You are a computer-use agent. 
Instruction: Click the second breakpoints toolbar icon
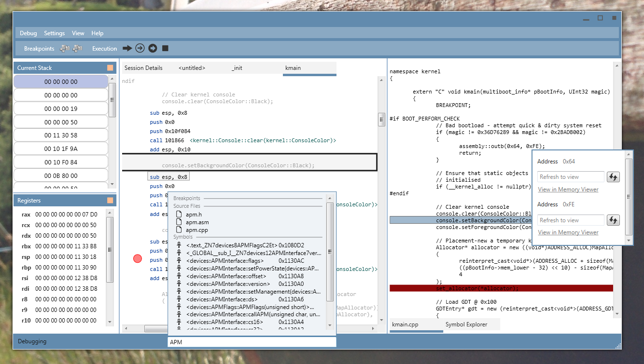(x=77, y=49)
